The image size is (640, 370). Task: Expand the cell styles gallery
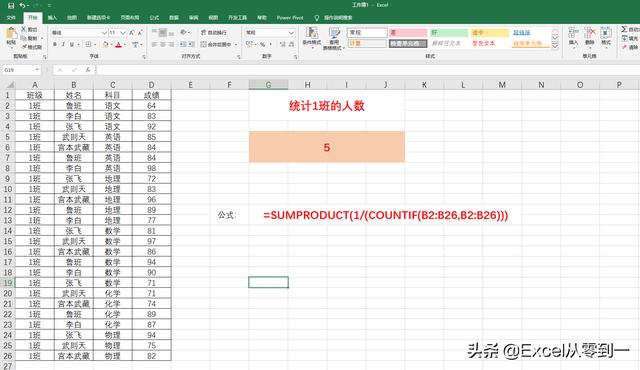(x=555, y=46)
